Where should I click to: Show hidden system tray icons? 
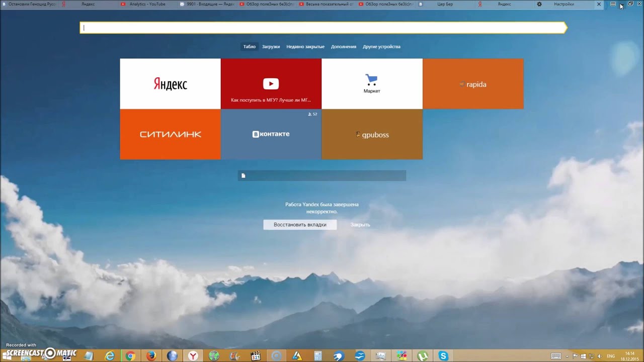(568, 356)
